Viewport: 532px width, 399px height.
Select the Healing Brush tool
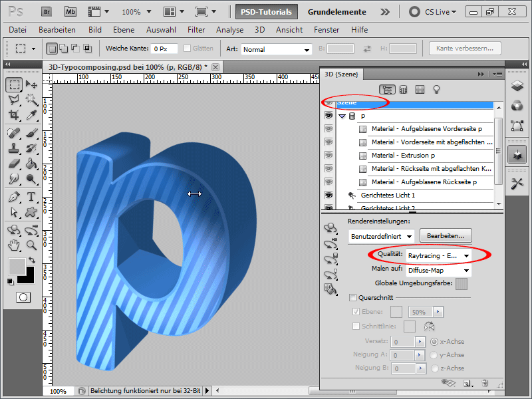[14, 133]
